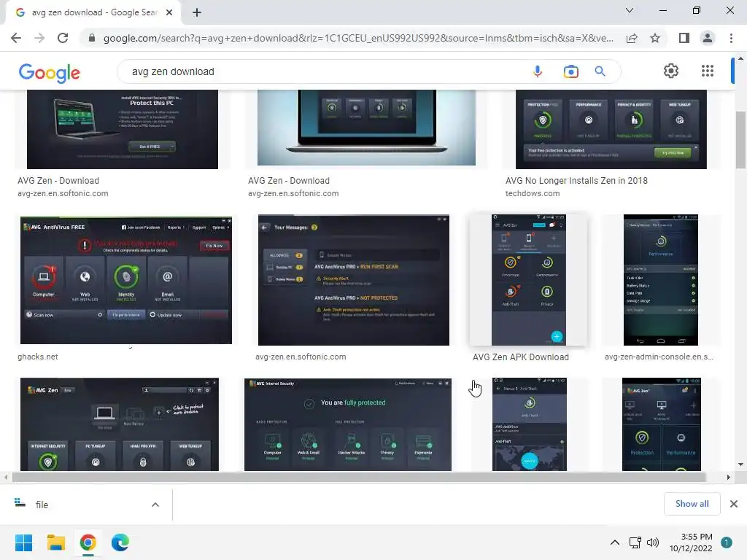Click the vertical scrollbar thumb

pyautogui.click(x=740, y=140)
